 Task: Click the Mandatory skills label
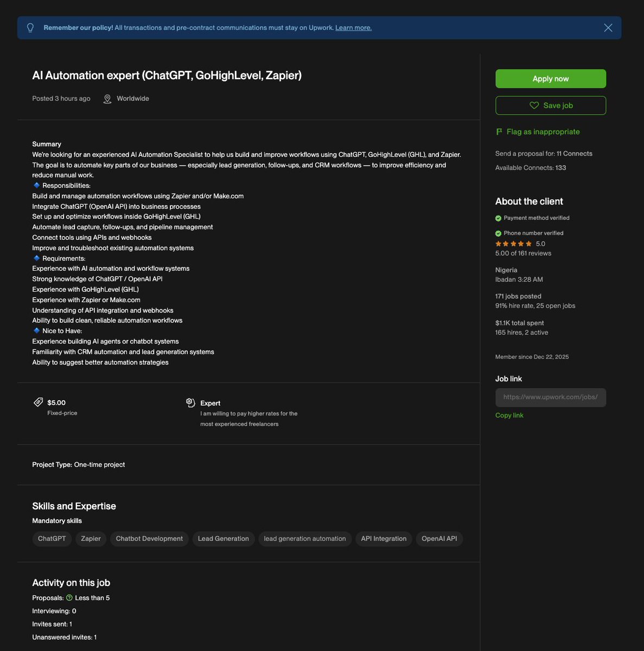click(57, 521)
